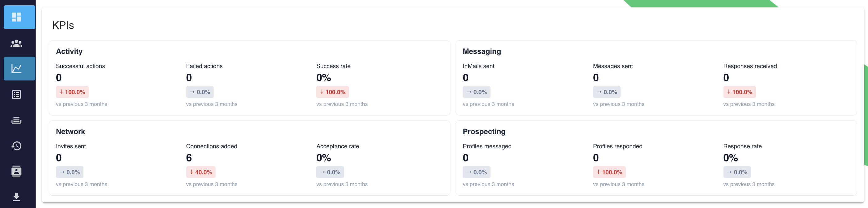
Task: Click the Responses received 100.0% badge
Action: [739, 92]
